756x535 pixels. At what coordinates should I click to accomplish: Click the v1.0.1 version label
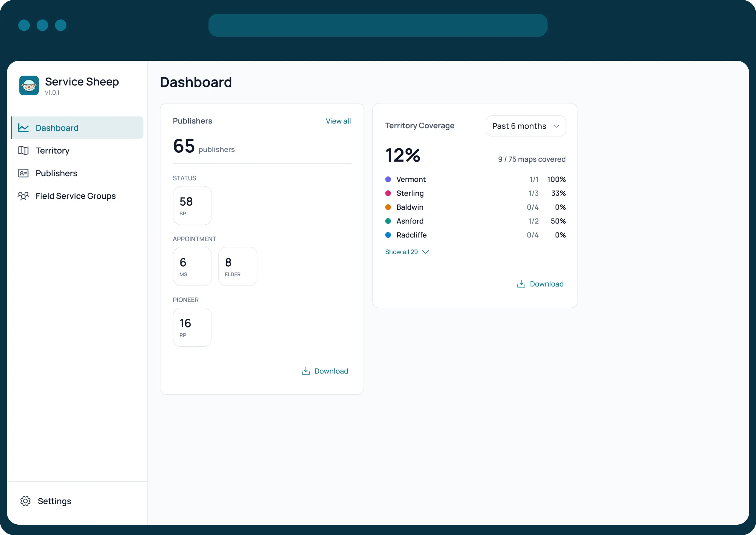(x=52, y=93)
